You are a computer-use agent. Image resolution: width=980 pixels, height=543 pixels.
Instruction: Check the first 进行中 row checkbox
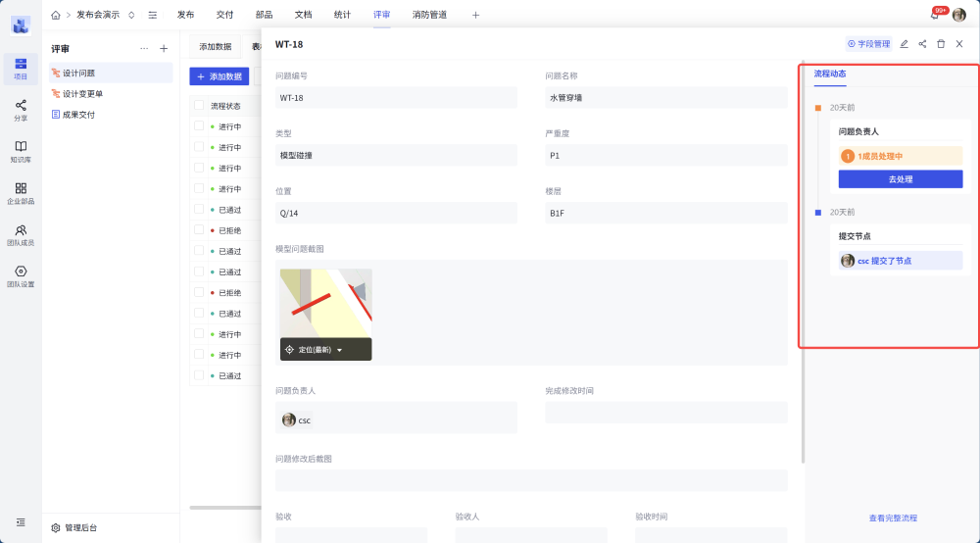tap(199, 126)
